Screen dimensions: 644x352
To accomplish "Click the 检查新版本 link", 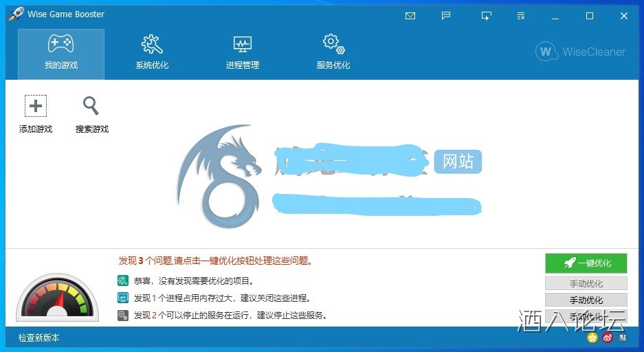I will pos(38,338).
